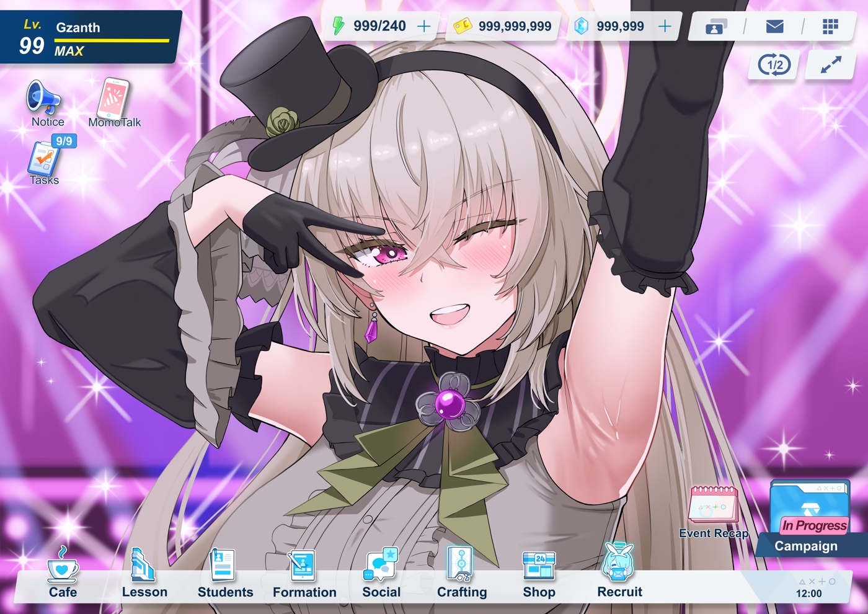Open the grid menu icon

(830, 26)
